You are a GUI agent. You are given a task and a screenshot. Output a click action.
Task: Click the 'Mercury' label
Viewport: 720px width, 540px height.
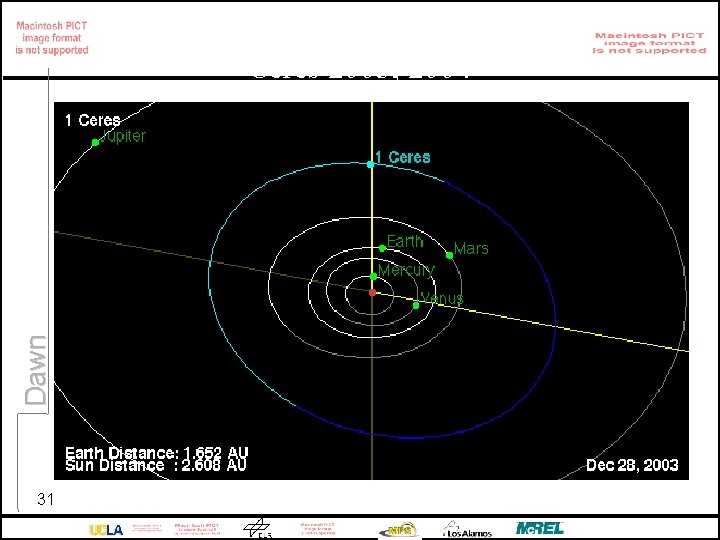pos(406,270)
